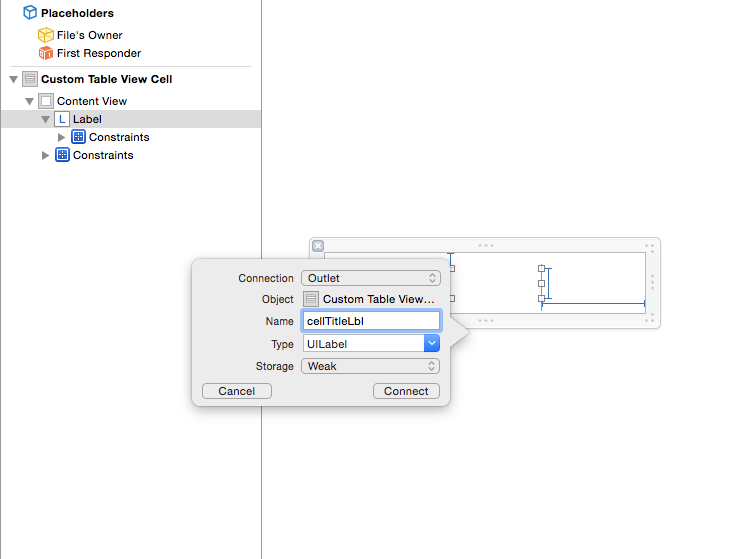Collapse the Label row
This screenshot has width=756, height=559.
point(45,119)
